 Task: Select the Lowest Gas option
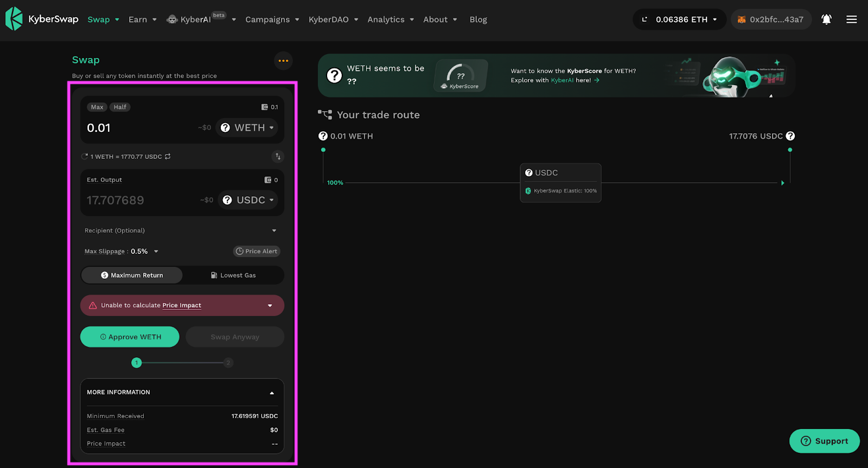pos(233,275)
